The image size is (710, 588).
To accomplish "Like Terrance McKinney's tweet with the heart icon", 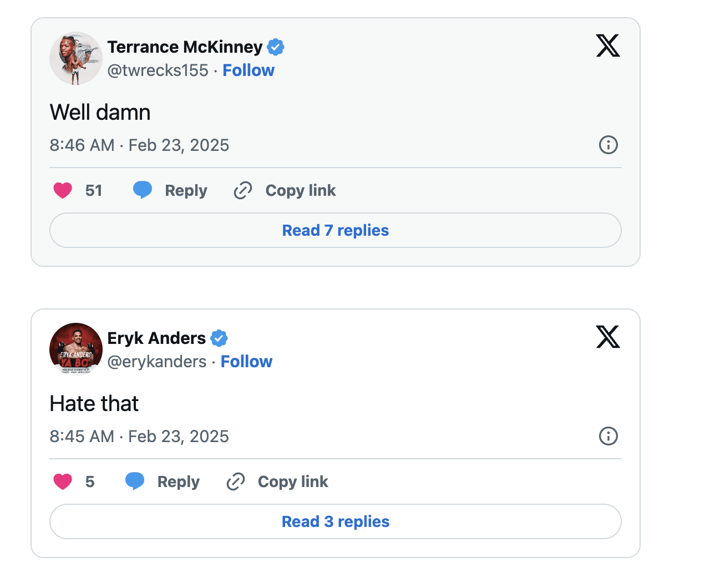I will click(63, 190).
